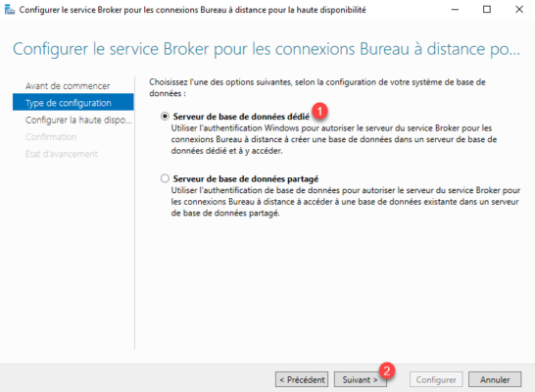Click the Suivant button
This screenshot has width=535, height=392.
click(360, 379)
